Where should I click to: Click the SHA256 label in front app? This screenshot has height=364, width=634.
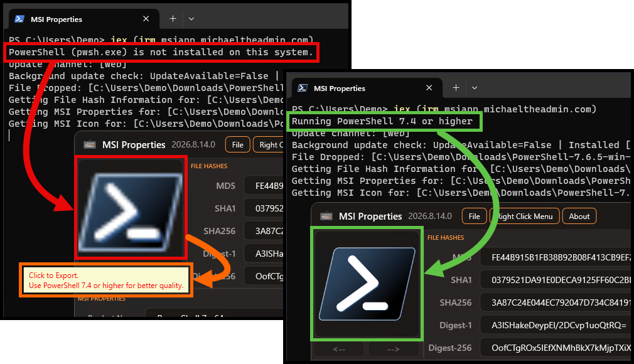456,302
